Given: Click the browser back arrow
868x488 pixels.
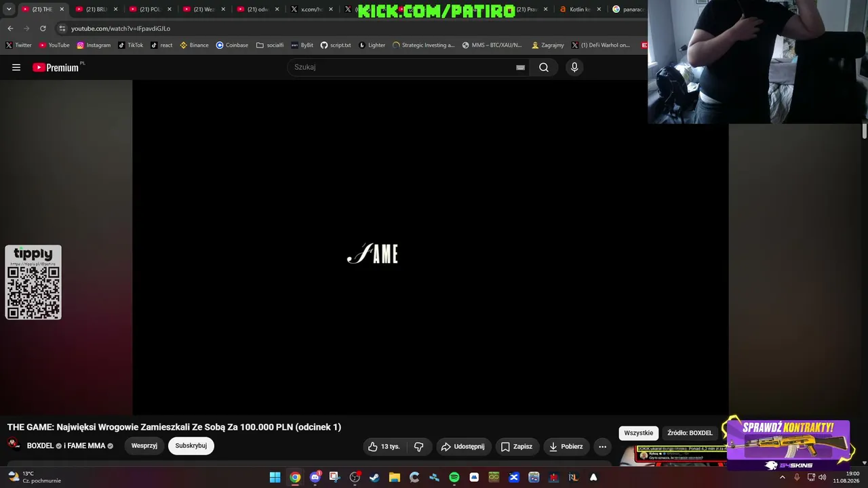Looking at the screenshot, I should 10,28.
